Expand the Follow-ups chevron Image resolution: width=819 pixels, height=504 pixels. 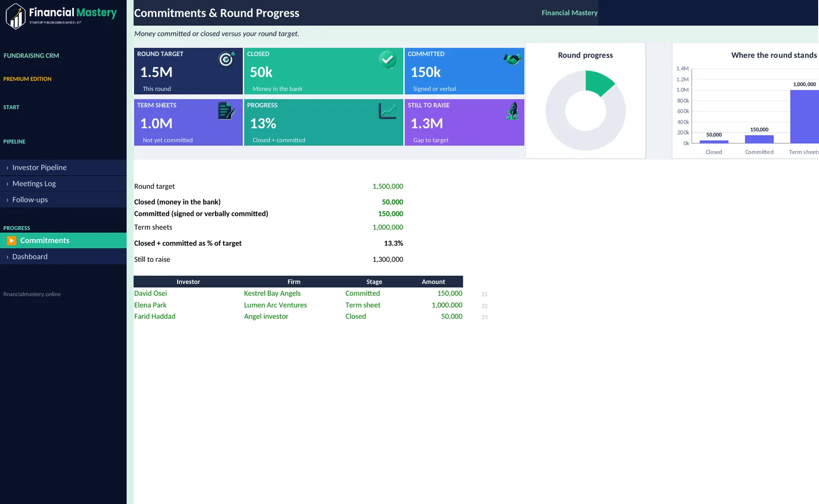(x=7, y=200)
